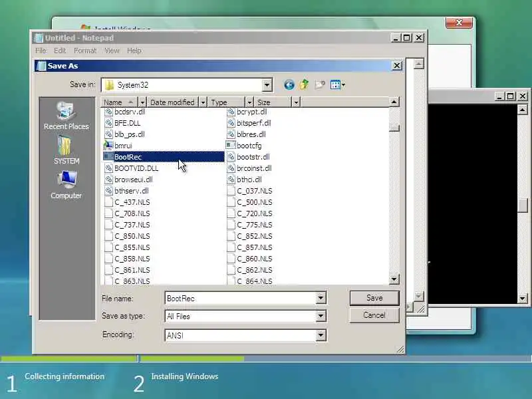Select the bcrypt.dll file icon
Screen dimensions: 532x399
231,112
